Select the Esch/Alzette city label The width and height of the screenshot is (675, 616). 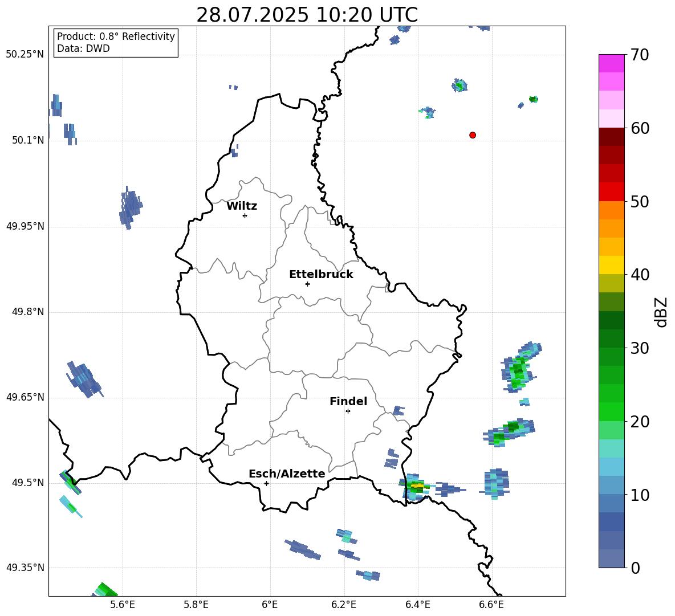click(x=287, y=474)
